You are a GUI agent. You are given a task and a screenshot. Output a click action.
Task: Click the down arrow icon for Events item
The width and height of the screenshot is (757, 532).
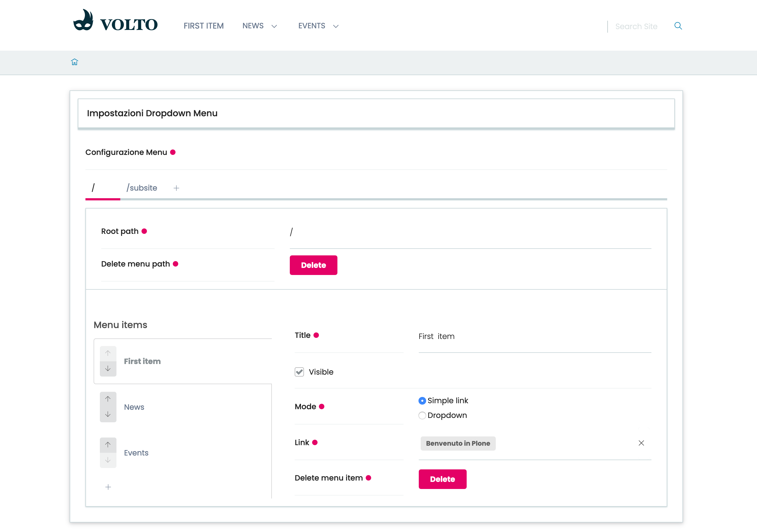coord(108,460)
